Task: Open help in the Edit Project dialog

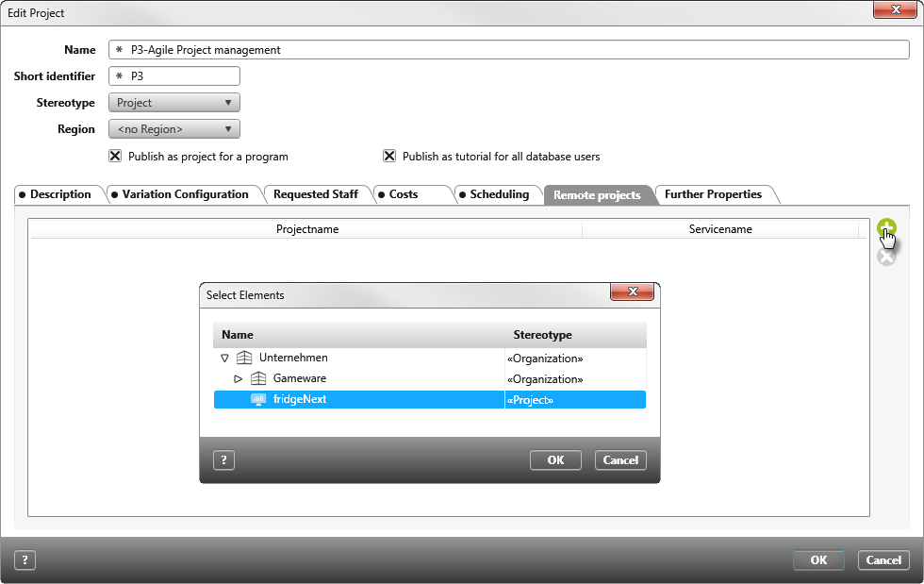Action: 25,559
